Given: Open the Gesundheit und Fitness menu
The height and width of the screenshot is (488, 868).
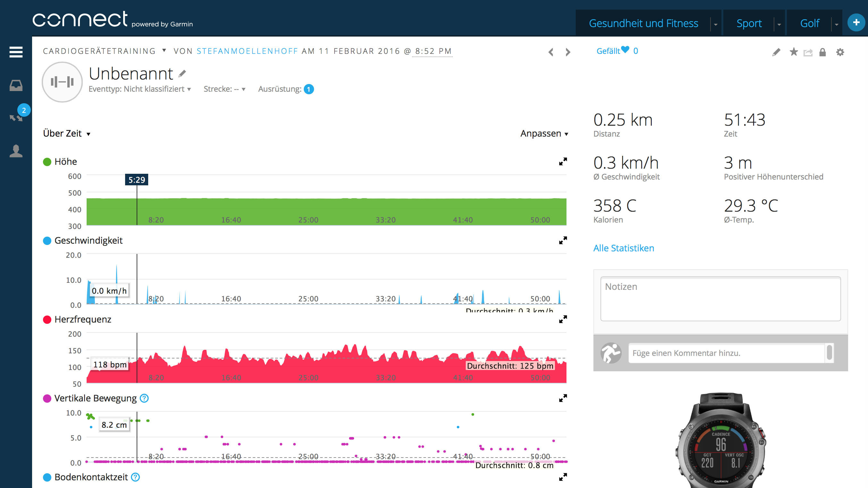Looking at the screenshot, I should [x=643, y=23].
